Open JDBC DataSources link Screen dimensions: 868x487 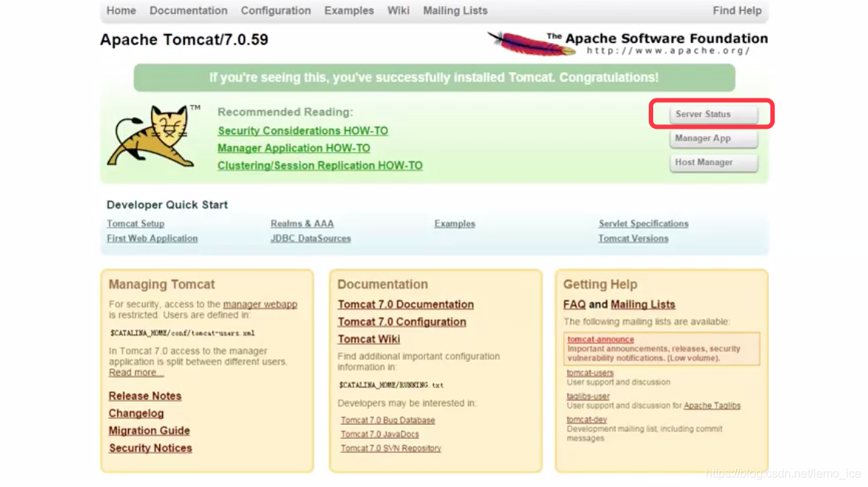[x=310, y=238]
